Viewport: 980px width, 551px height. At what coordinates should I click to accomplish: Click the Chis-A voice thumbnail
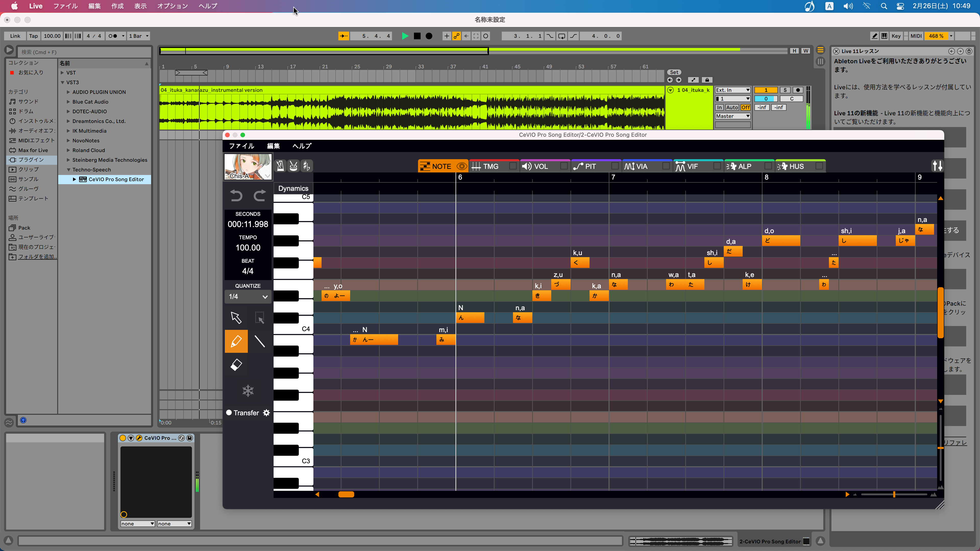(x=248, y=167)
